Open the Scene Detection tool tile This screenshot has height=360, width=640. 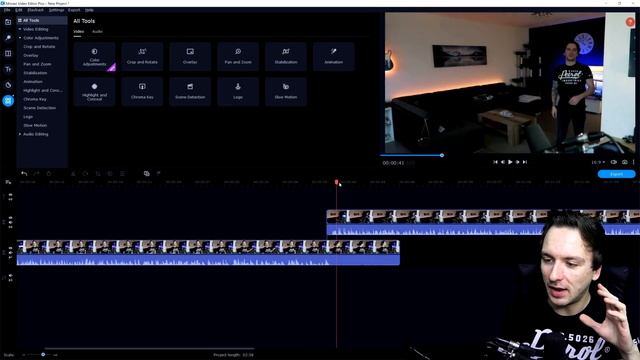pos(190,92)
